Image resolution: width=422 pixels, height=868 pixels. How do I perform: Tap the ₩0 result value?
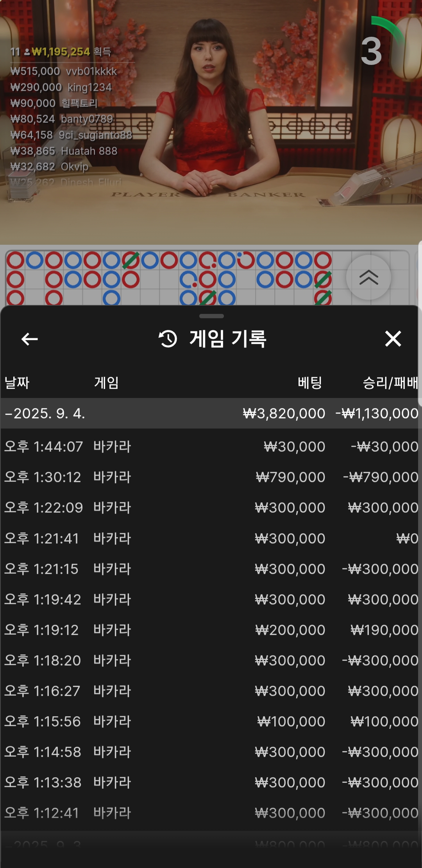[407, 538]
